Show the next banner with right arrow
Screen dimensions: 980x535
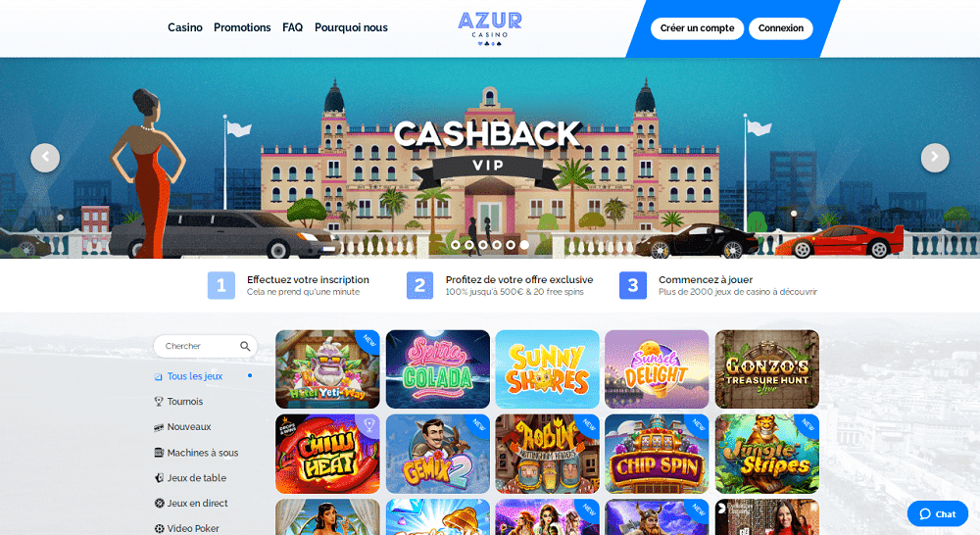click(x=935, y=158)
